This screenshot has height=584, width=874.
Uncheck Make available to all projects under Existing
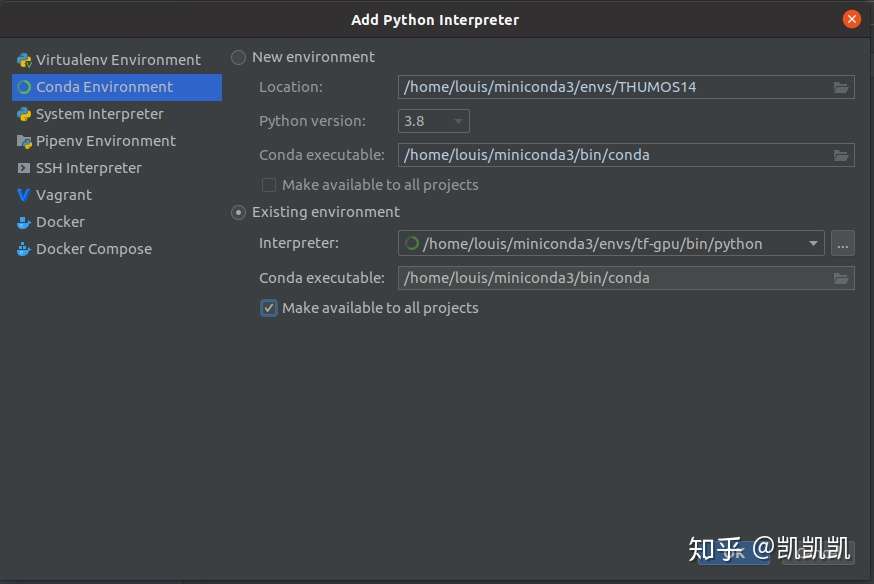269,308
